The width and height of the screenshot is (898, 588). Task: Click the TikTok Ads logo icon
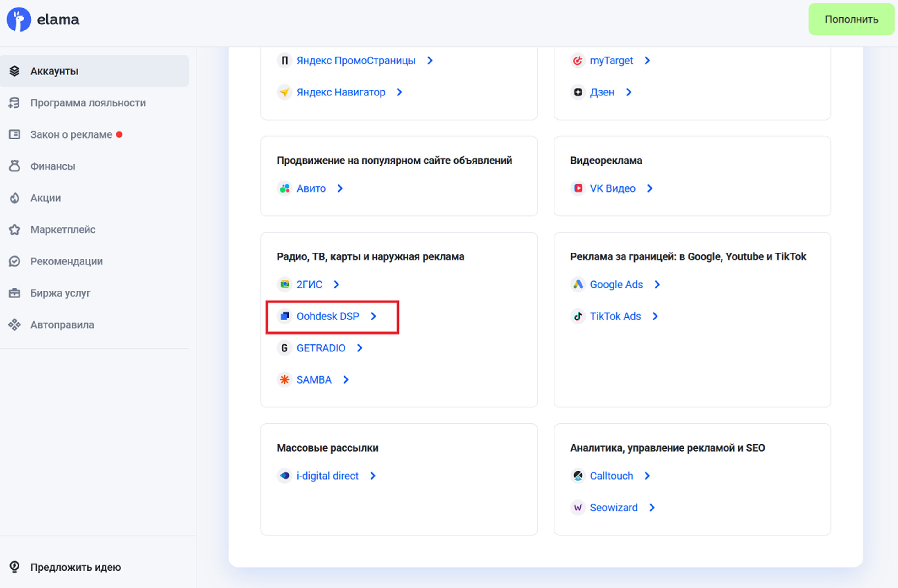(578, 316)
